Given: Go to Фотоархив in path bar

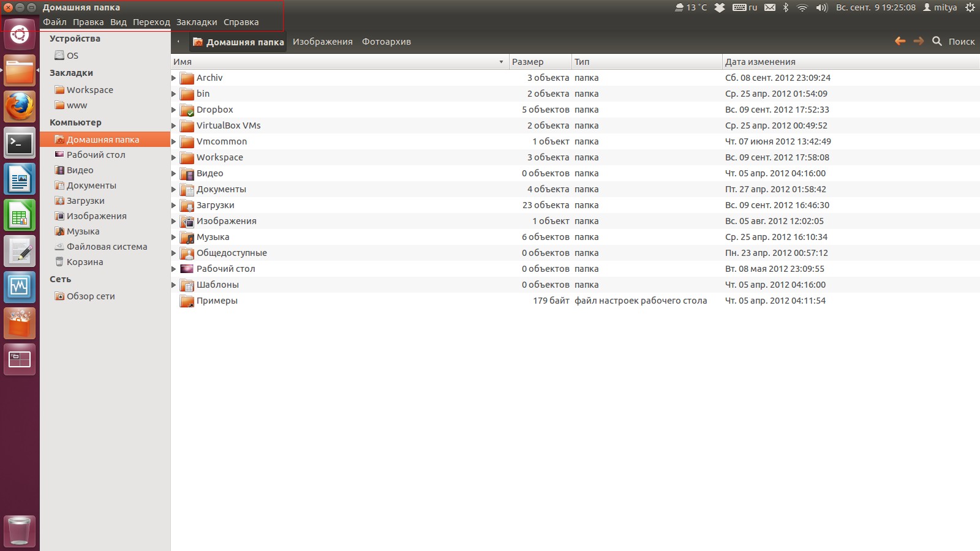Looking at the screenshot, I should [x=386, y=42].
